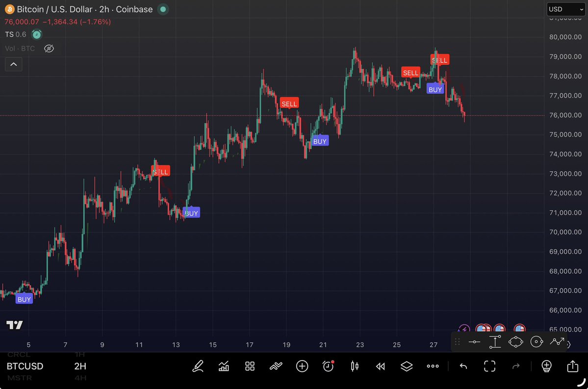
Task: Open the layout grid icon
Action: tap(250, 366)
